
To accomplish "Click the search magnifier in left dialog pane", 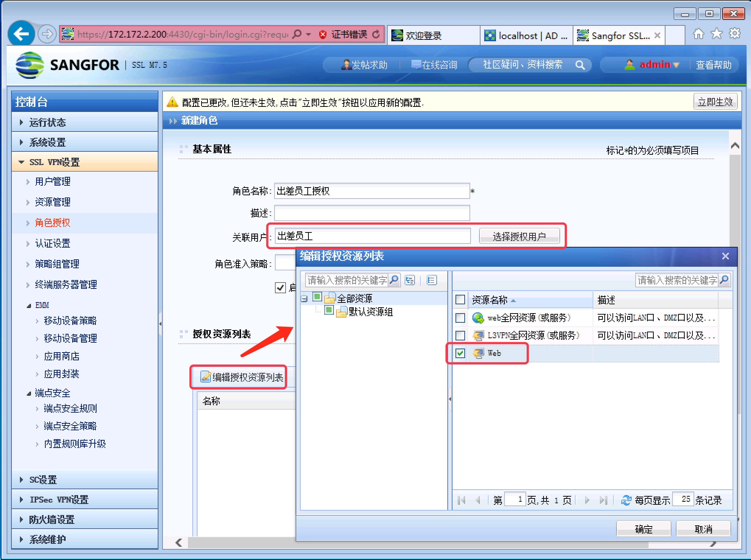I will point(394,280).
